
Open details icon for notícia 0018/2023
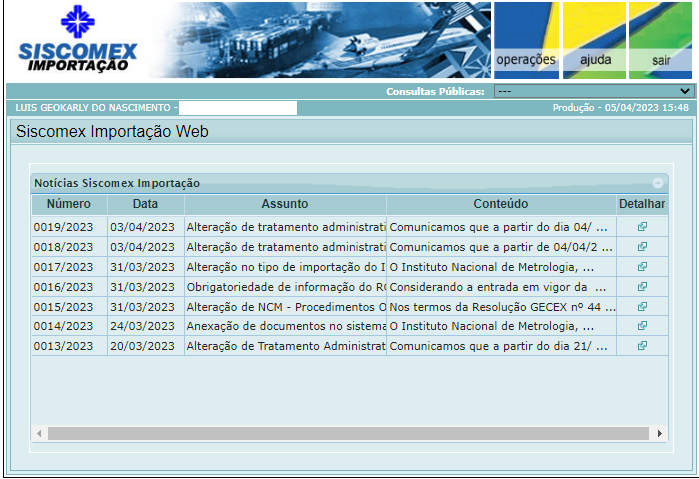[x=642, y=247]
